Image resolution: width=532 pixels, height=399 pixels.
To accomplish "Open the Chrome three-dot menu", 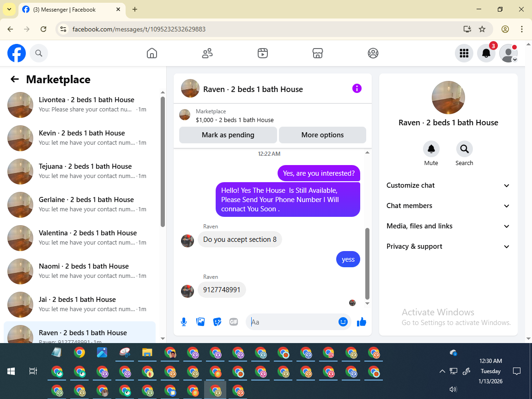I will tap(522, 29).
